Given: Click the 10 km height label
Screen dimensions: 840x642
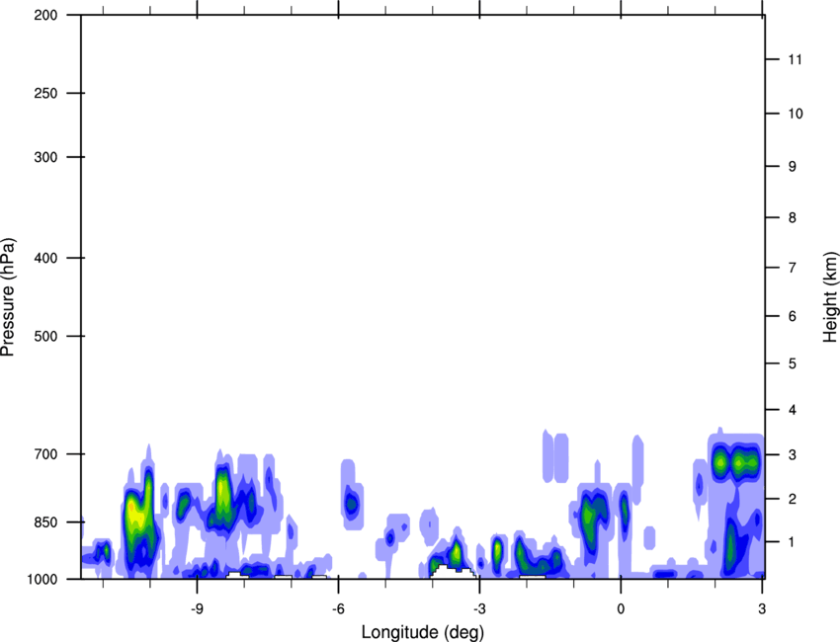Looking at the screenshot, I should (x=795, y=114).
